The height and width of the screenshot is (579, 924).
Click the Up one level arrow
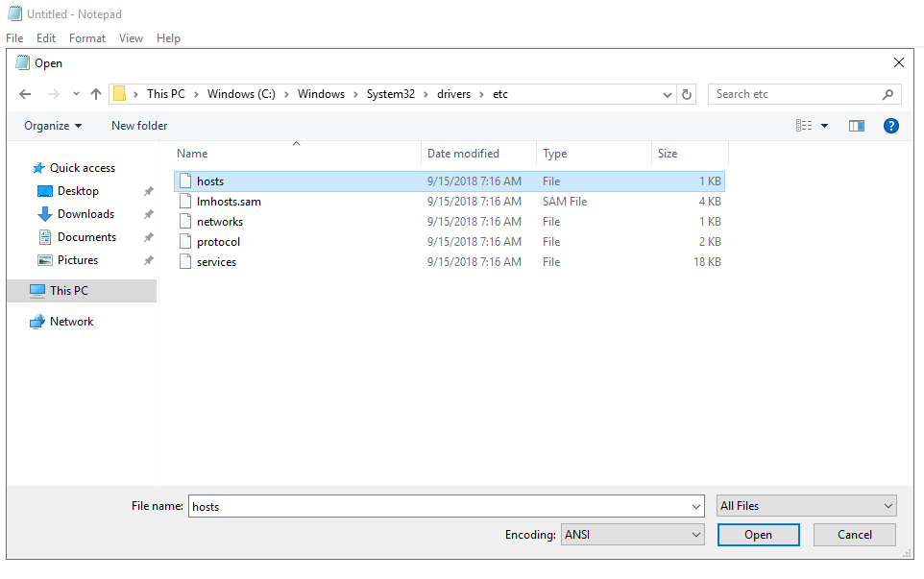(x=96, y=94)
